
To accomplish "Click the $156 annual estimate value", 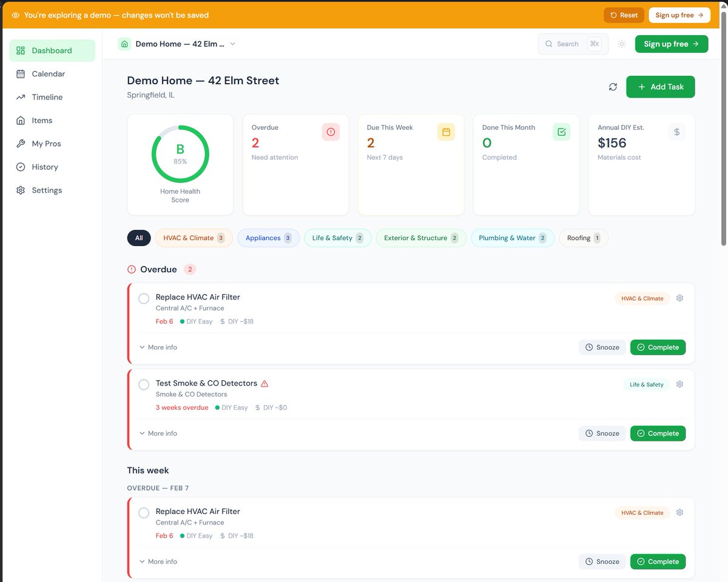I will (x=612, y=143).
